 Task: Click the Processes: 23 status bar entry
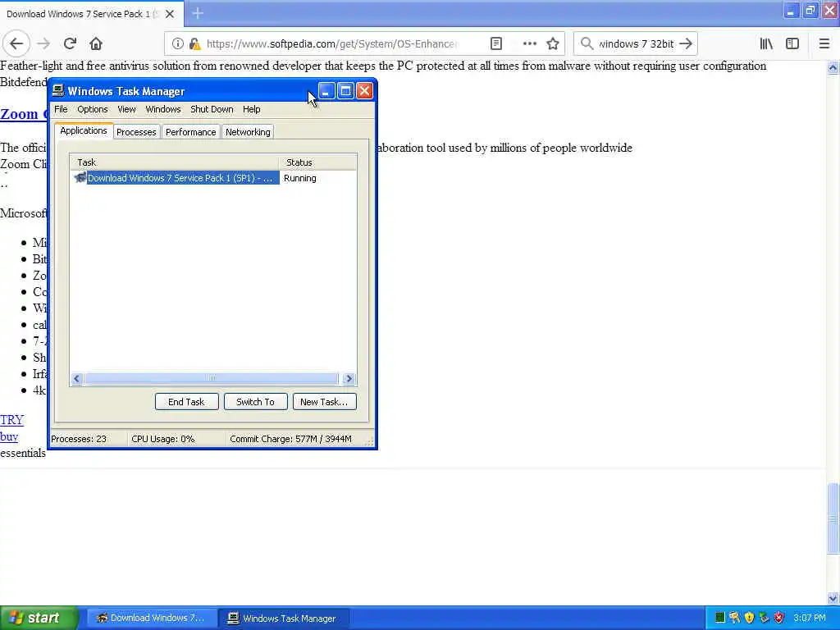pyautogui.click(x=79, y=439)
